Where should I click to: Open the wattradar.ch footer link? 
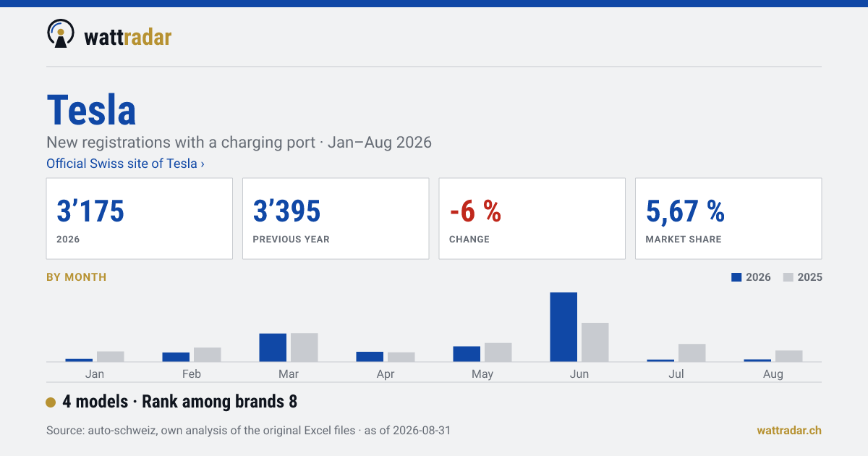tap(789, 431)
